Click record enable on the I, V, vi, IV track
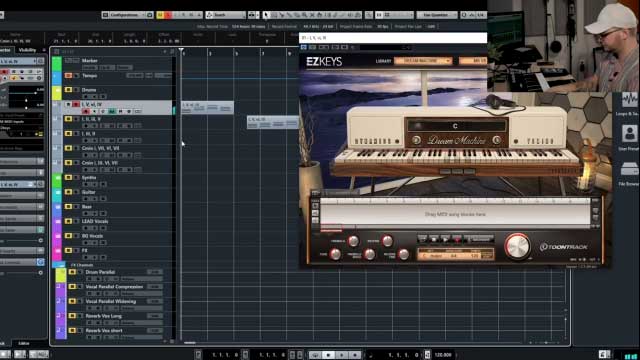 point(86,111)
